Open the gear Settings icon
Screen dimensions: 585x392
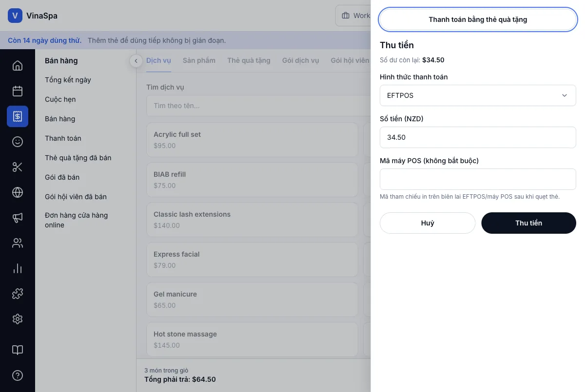pos(18,319)
